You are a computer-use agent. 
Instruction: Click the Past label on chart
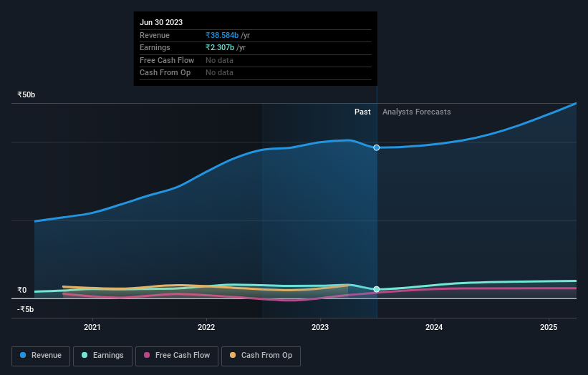(x=362, y=112)
